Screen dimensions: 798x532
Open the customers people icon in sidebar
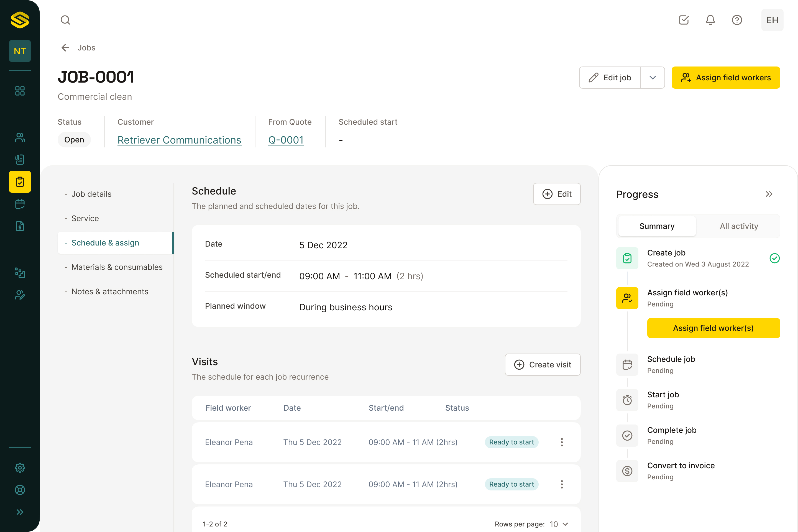[20, 137]
